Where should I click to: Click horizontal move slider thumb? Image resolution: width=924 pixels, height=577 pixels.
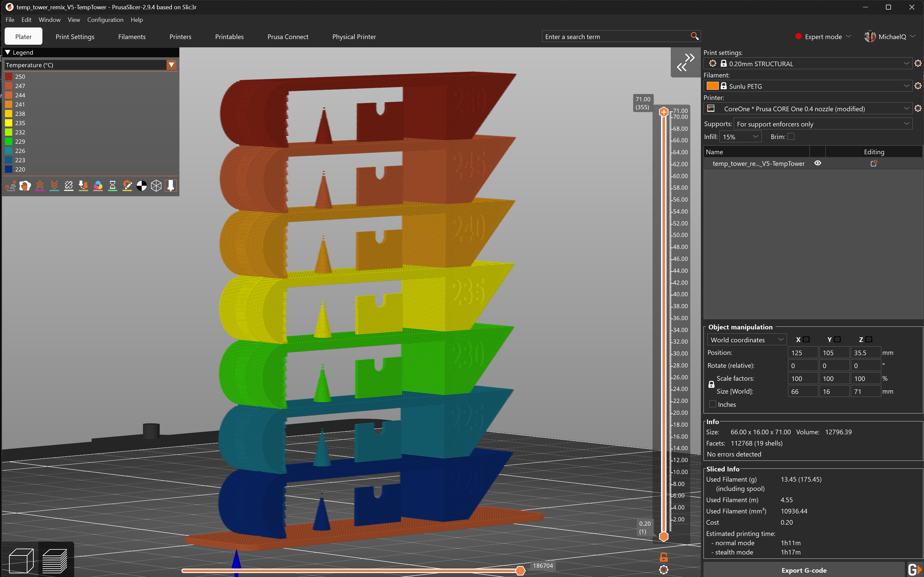pyautogui.click(x=520, y=571)
